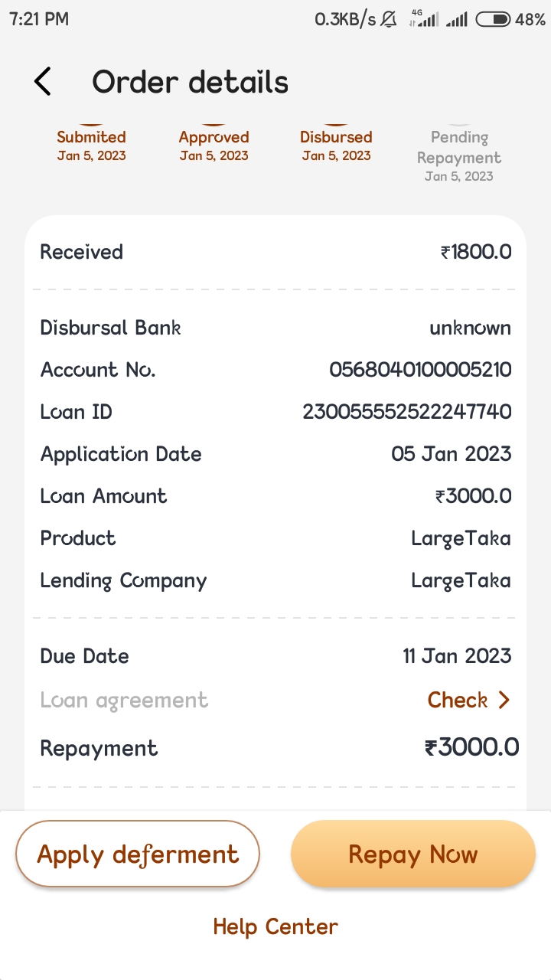The height and width of the screenshot is (980, 551).
Task: Tap the Due Date value
Action: (x=457, y=656)
